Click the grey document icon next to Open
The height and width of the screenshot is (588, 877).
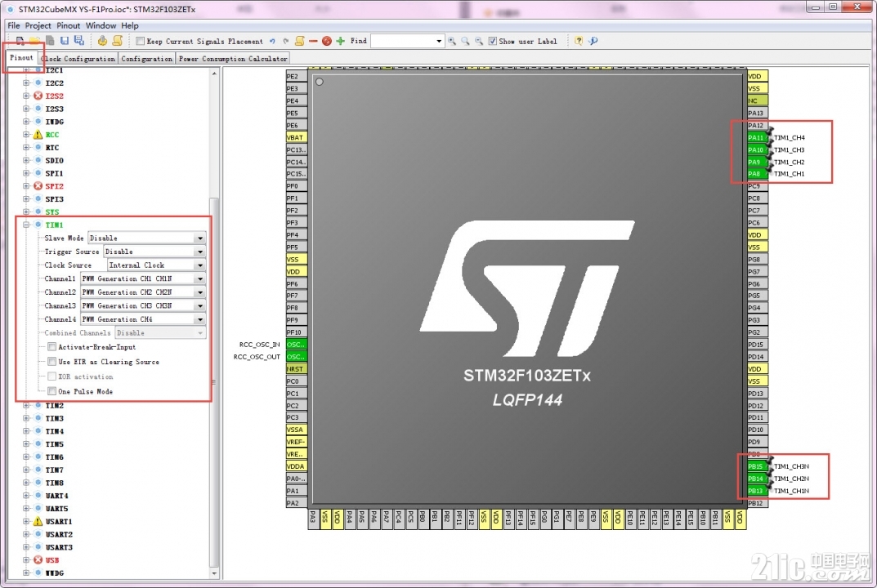50,41
